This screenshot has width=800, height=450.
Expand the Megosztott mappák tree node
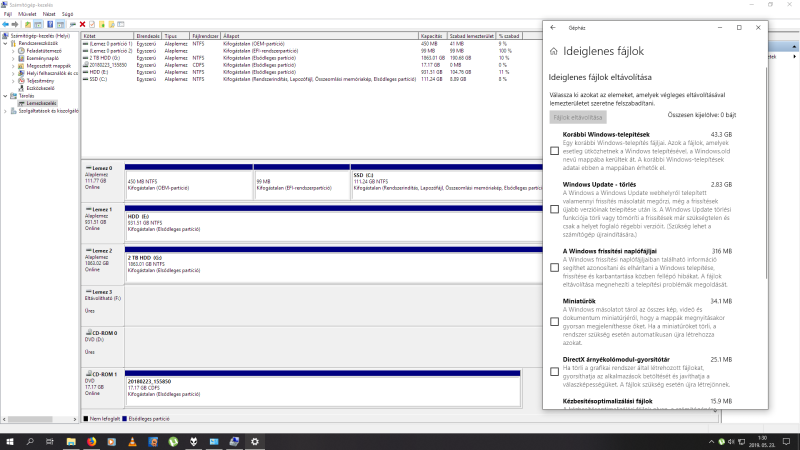point(13,66)
